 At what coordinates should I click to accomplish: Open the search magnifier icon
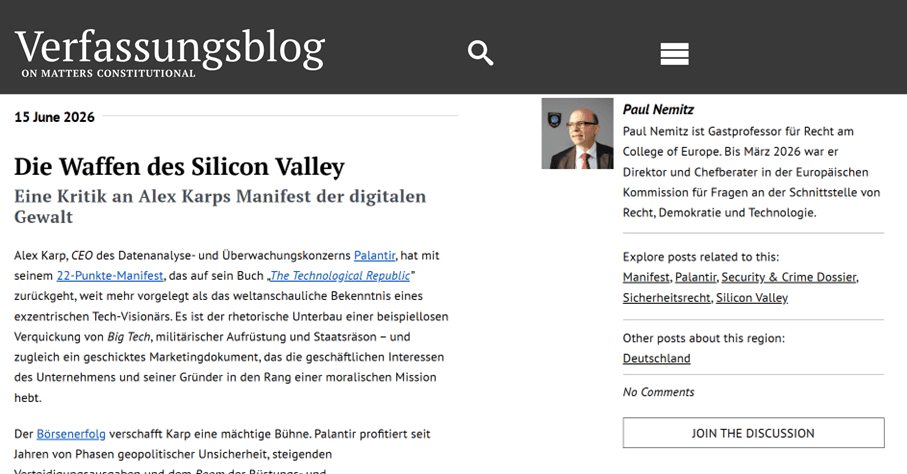(x=480, y=53)
